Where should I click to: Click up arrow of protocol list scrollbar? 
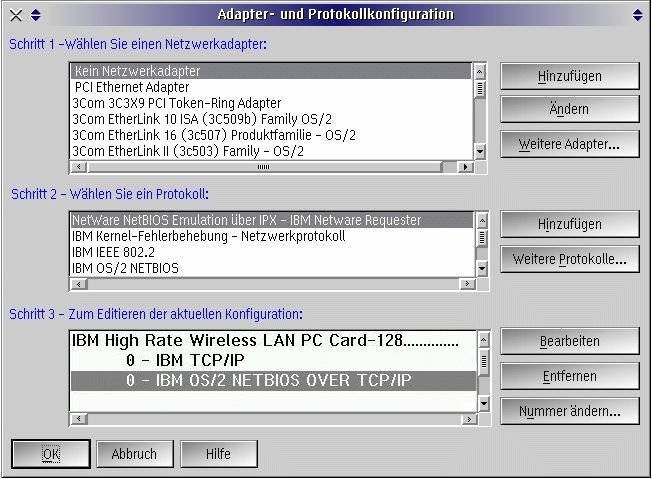482,220
